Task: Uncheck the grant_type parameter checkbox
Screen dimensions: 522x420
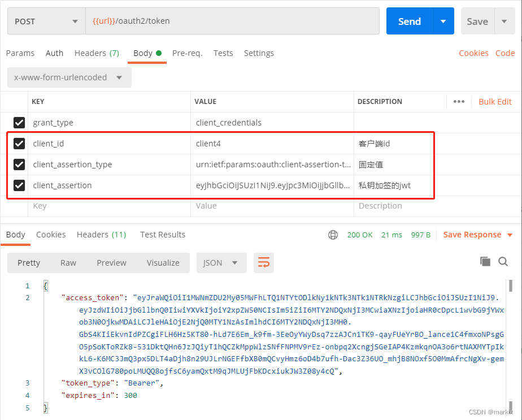Action: 19,123
